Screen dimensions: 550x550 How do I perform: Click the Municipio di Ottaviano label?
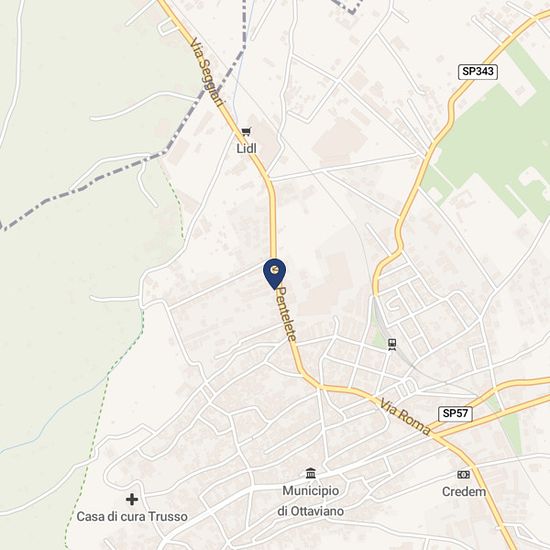(x=311, y=501)
